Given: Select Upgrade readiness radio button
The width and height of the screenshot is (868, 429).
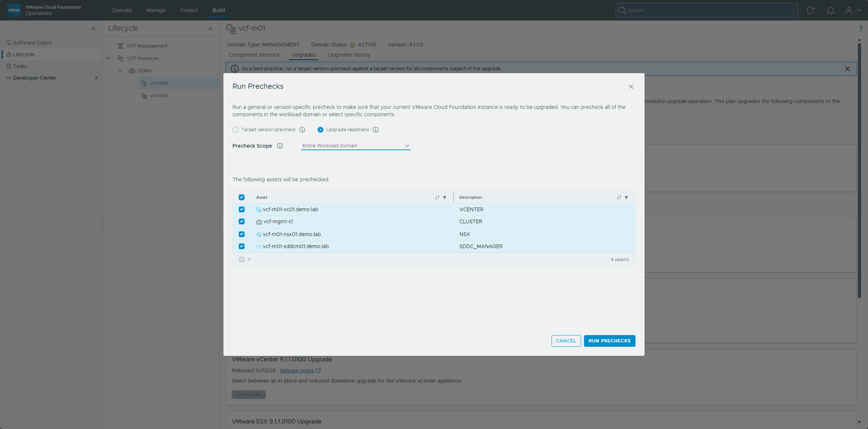Looking at the screenshot, I should [x=320, y=130].
